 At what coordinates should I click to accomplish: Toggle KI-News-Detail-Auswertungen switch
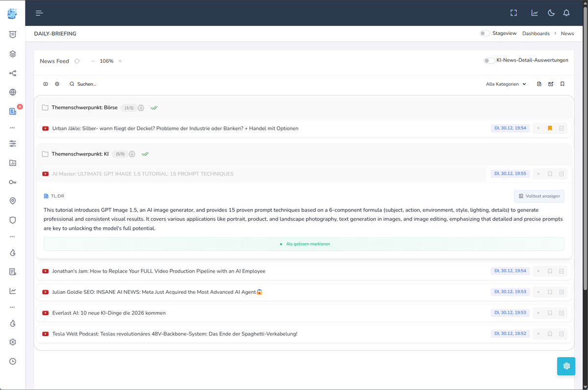489,61
